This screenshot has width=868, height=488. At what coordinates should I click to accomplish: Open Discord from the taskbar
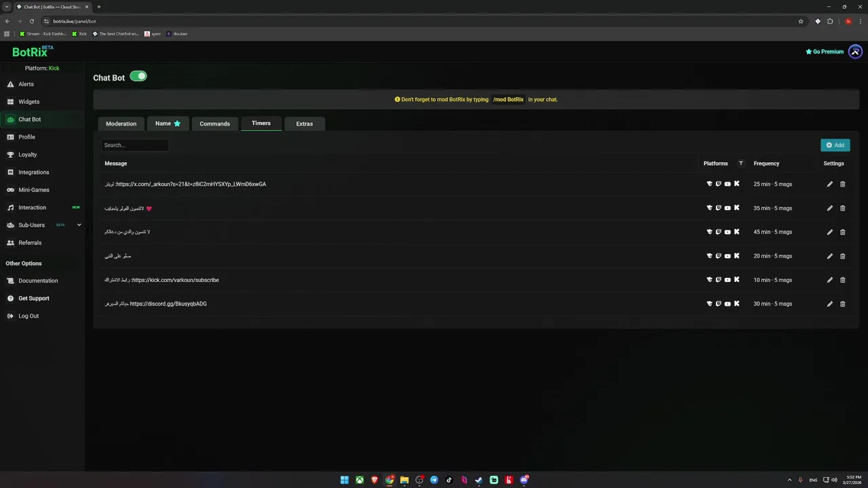pyautogui.click(x=524, y=480)
